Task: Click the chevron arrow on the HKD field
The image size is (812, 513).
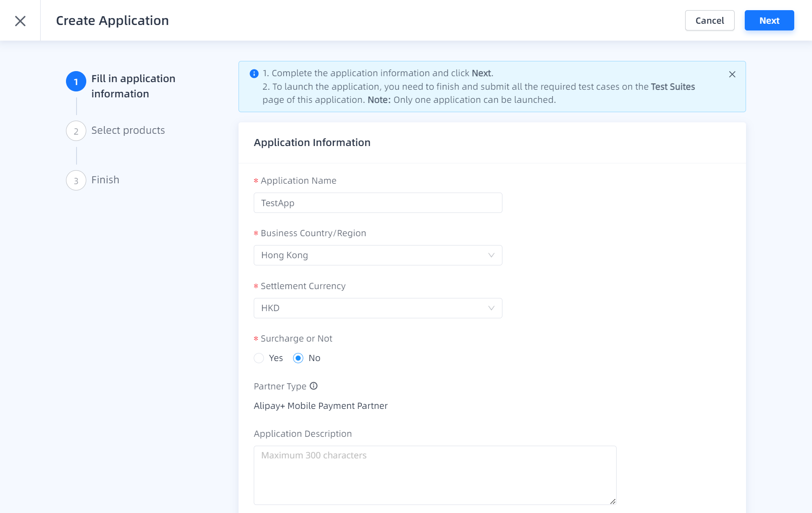Action: point(491,308)
